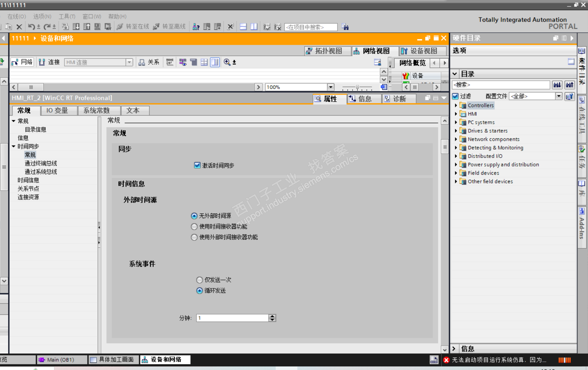588x370 pixels.
Task: Open the 配置文件 全部 profile dropdown
Action: pyautogui.click(x=558, y=96)
